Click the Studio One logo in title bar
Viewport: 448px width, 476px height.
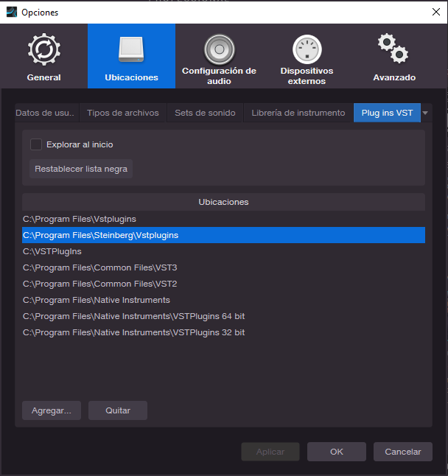tap(12, 12)
